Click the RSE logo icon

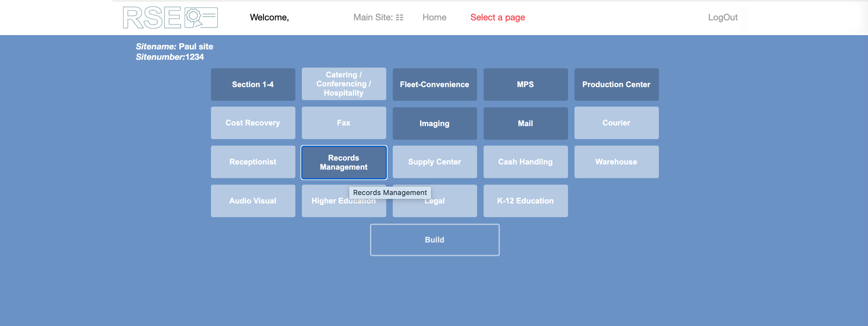[170, 18]
